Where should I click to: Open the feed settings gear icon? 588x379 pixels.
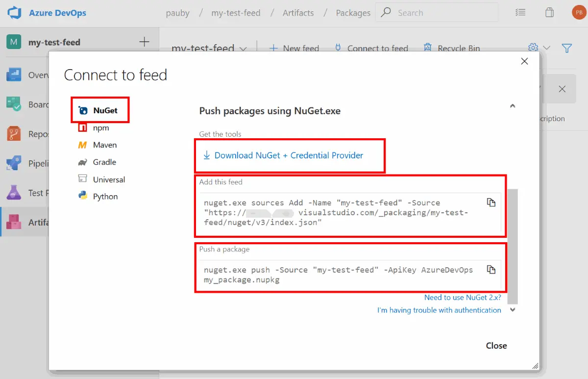tap(533, 48)
